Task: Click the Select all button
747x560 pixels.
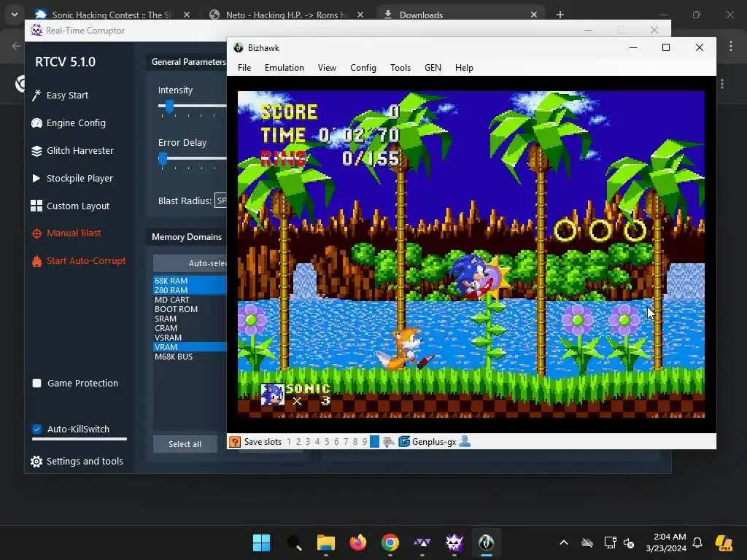Action: [x=185, y=444]
